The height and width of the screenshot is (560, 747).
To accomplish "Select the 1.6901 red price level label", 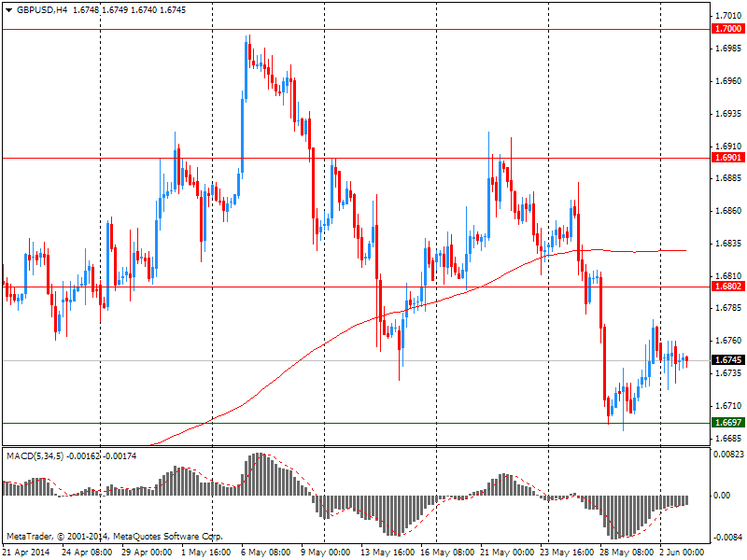I will click(x=728, y=158).
